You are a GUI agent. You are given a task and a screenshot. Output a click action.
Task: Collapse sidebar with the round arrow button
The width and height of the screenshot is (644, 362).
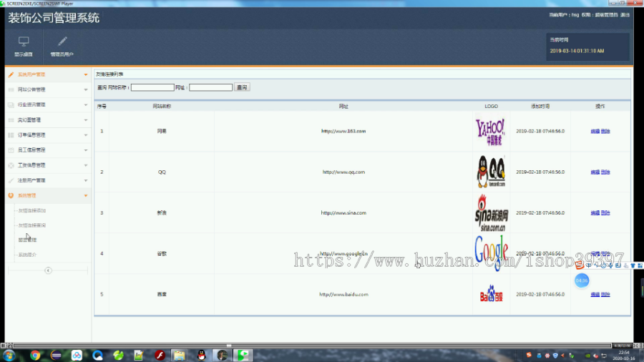click(48, 270)
